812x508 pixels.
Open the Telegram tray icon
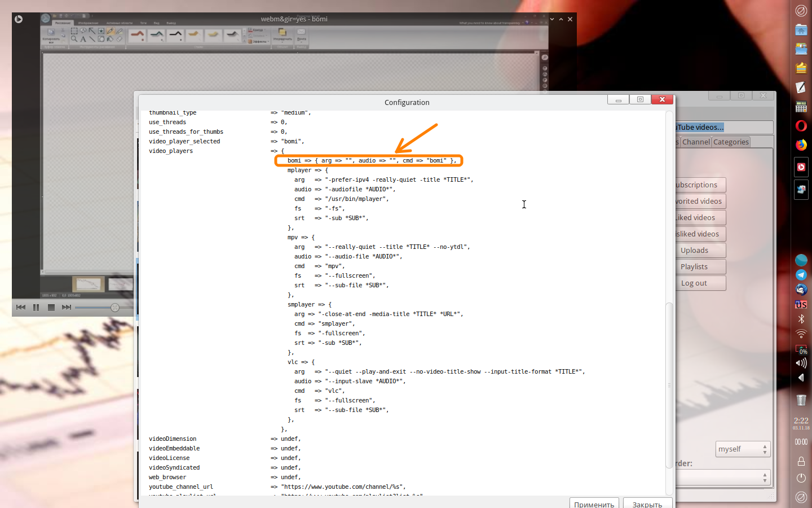[801, 275]
